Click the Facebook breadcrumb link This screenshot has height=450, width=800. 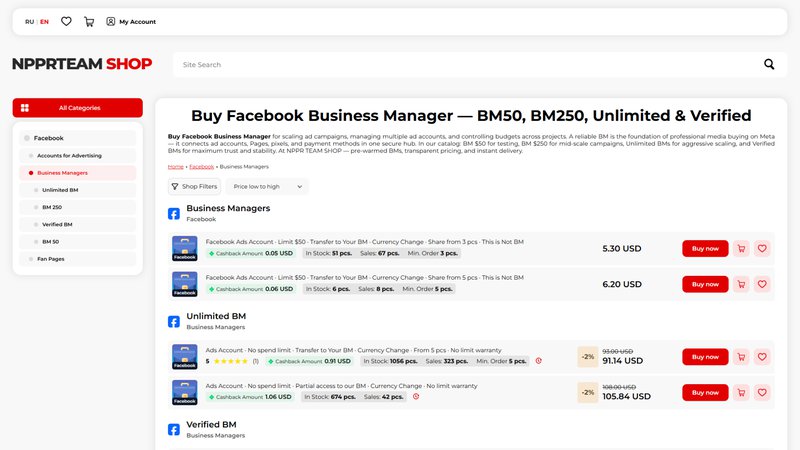tap(202, 167)
